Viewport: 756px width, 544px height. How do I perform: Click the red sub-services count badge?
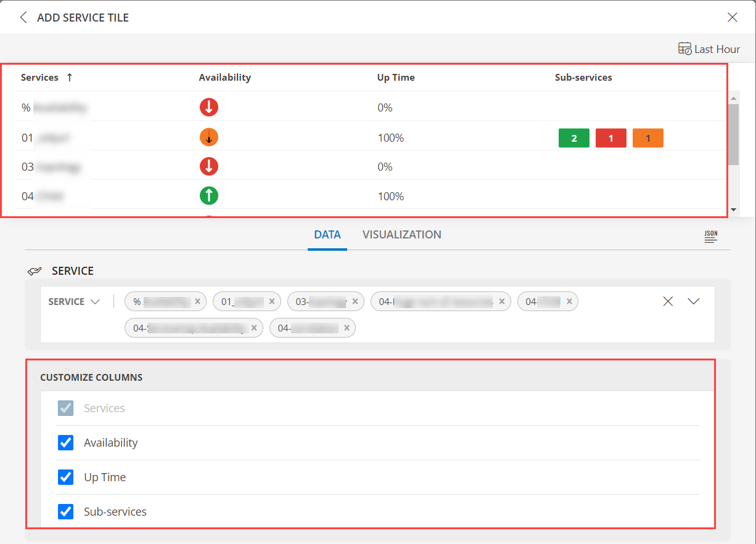[x=610, y=138]
